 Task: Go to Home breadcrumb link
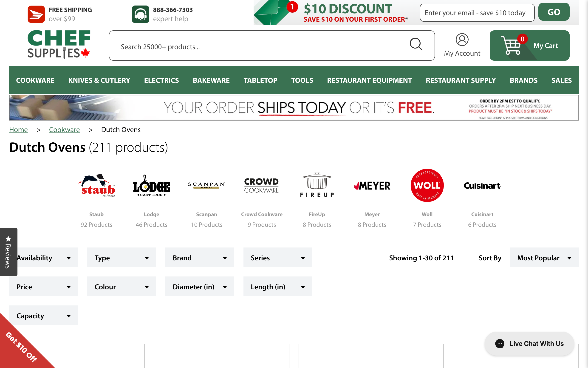pos(18,130)
